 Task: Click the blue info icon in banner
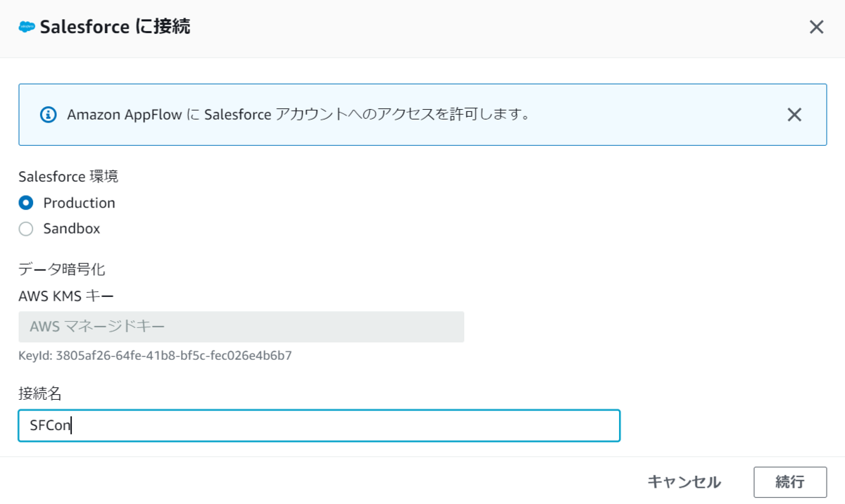pos(48,115)
